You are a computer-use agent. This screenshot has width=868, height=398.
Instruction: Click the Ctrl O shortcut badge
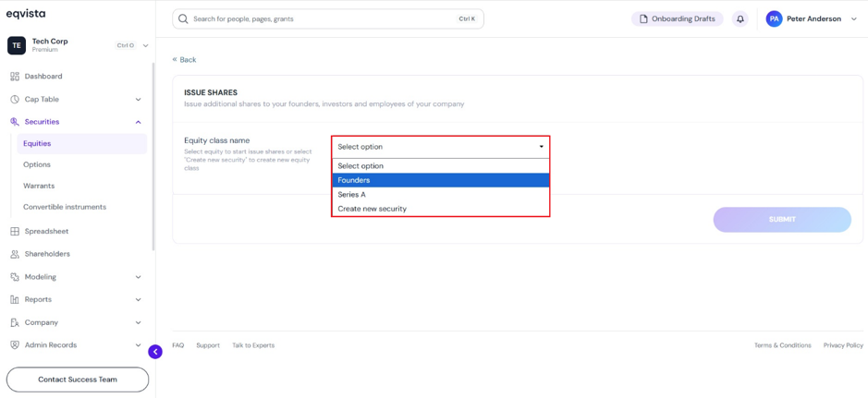point(126,45)
